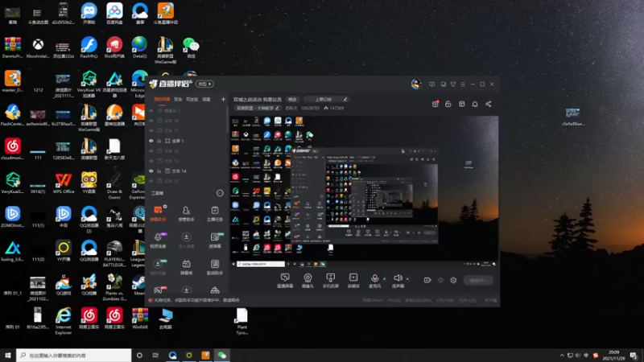The height and width of the screenshot is (362, 644).
Task: Add a new scene with plus button
Action: (223, 99)
